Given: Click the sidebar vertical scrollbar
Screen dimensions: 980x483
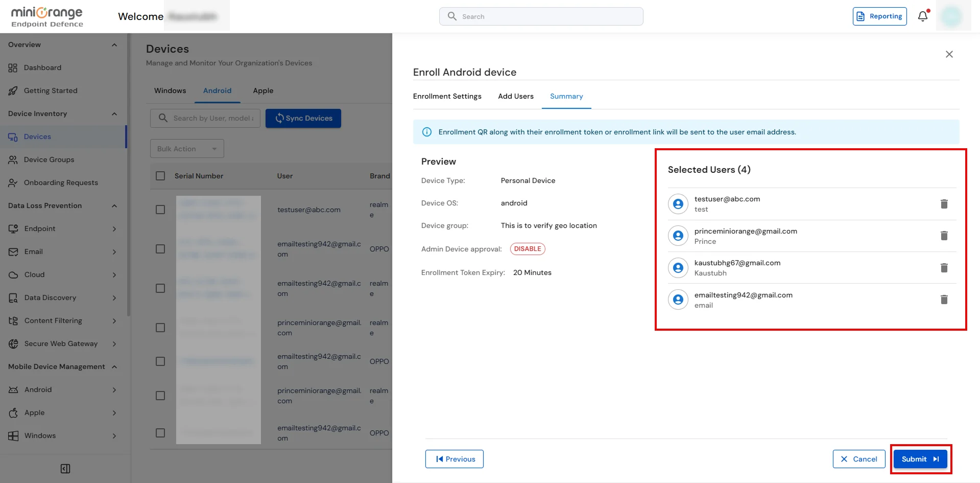Looking at the screenshot, I should pyautogui.click(x=129, y=174).
